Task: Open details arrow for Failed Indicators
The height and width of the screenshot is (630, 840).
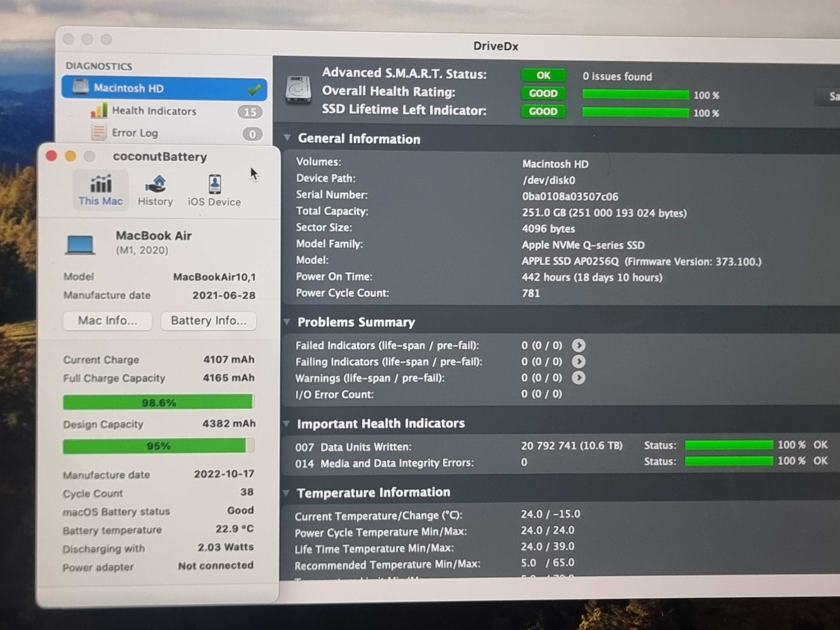Action: coord(579,346)
